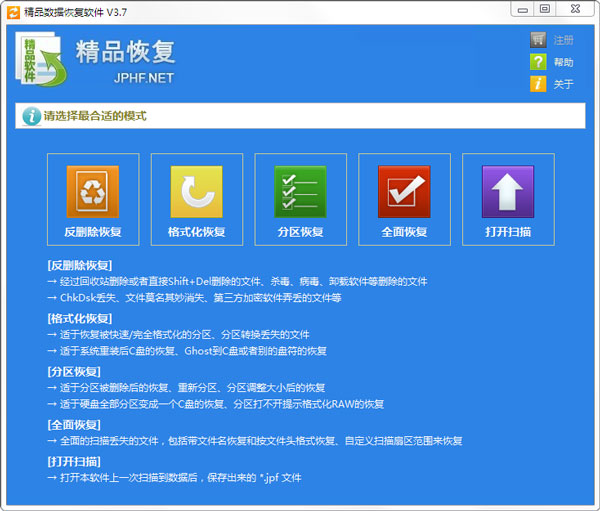Select the 关于 text link
Screen dimensions: 600x511
click(563, 85)
